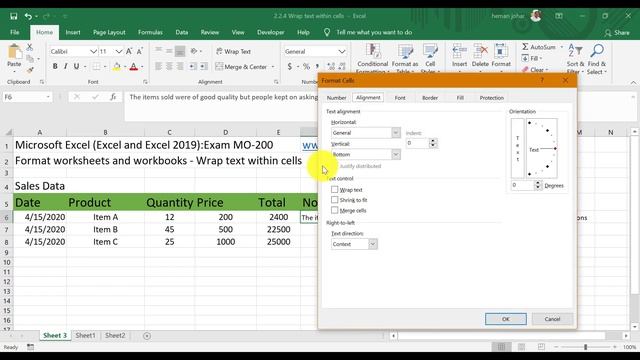Click the zoom slider in status bar
This screenshot has width=640, height=360.
(585, 347)
